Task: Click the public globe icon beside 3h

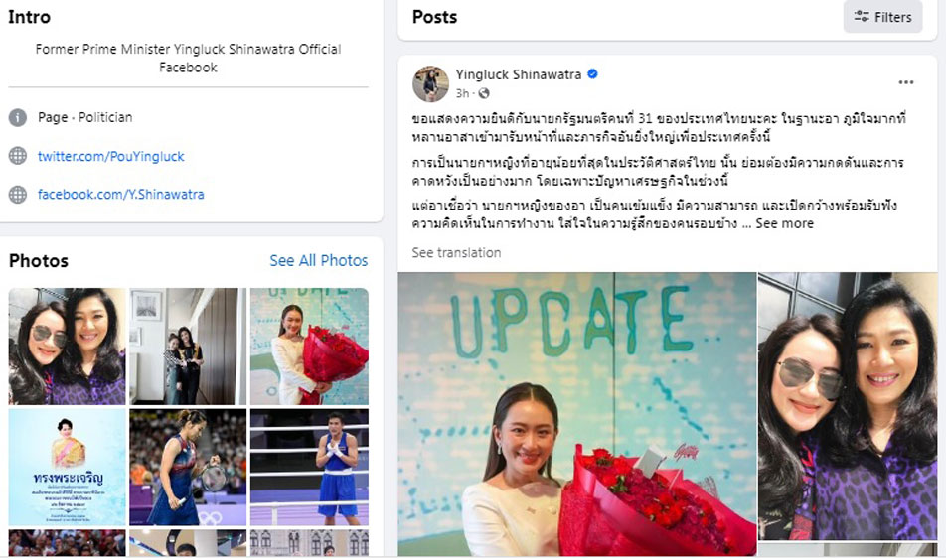Action: pos(484,93)
